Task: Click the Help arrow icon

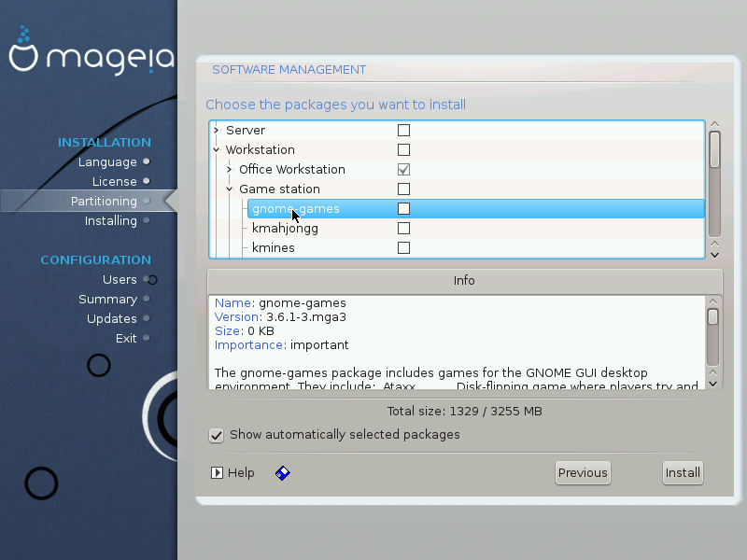Action: tap(217, 473)
